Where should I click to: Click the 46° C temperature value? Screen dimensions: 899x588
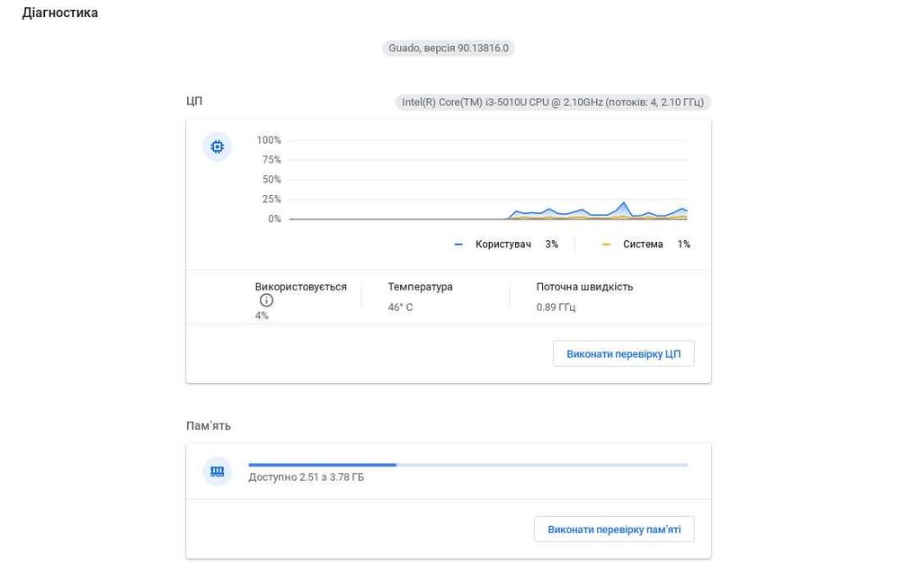[x=400, y=307]
